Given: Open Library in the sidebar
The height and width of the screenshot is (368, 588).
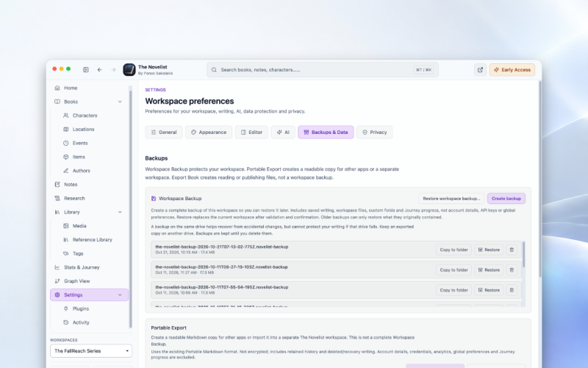Looking at the screenshot, I should pos(89,212).
